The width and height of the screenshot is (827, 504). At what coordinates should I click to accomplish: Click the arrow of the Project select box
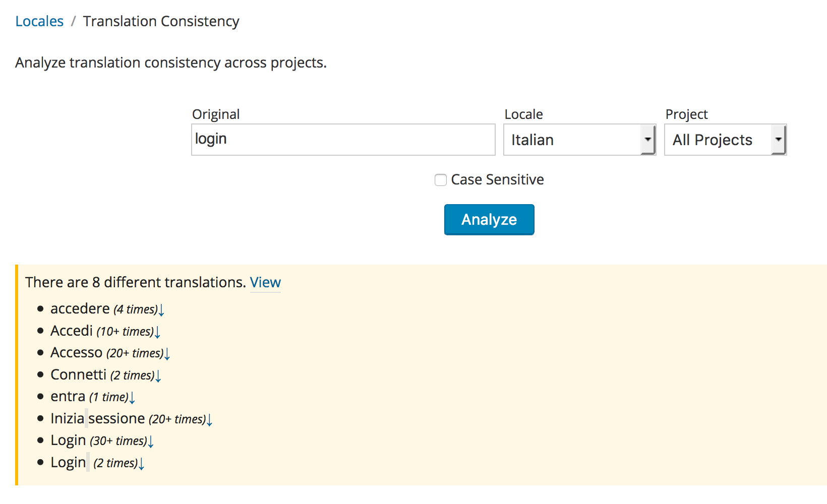tap(778, 140)
